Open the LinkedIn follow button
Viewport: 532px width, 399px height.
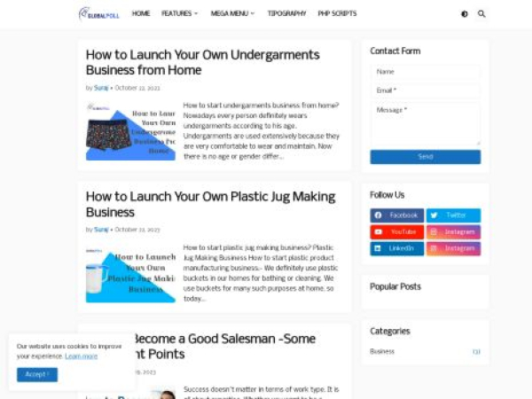[397, 248]
